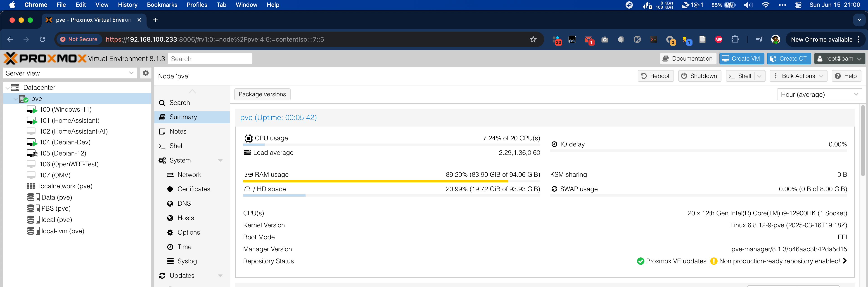The height and width of the screenshot is (287, 868).
Task: Open the local-lvm (pve) storage icon
Action: (x=33, y=231)
